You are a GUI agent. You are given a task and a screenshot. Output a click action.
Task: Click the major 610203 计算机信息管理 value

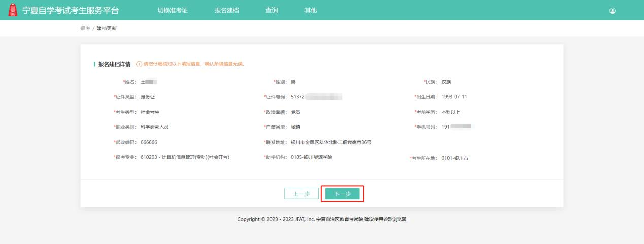click(x=185, y=157)
